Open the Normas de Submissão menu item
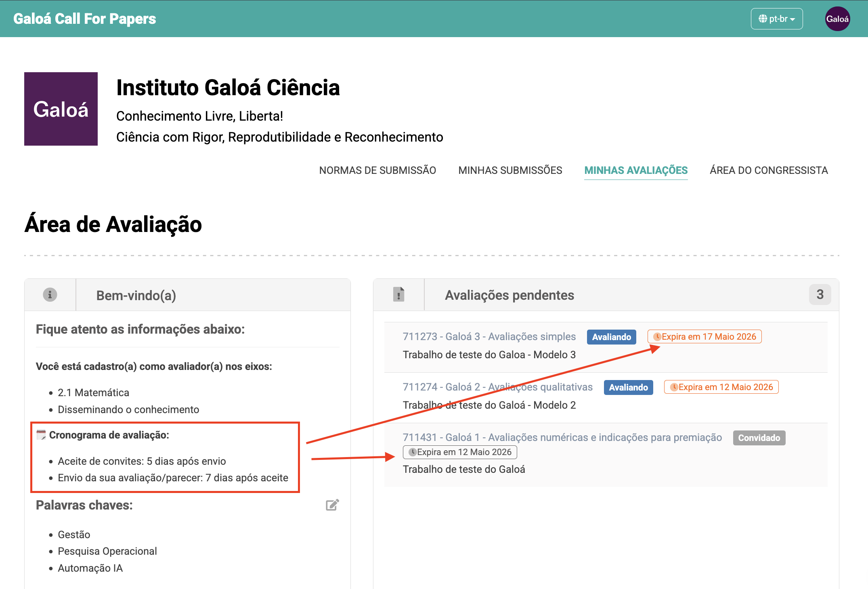868x589 pixels. click(377, 170)
